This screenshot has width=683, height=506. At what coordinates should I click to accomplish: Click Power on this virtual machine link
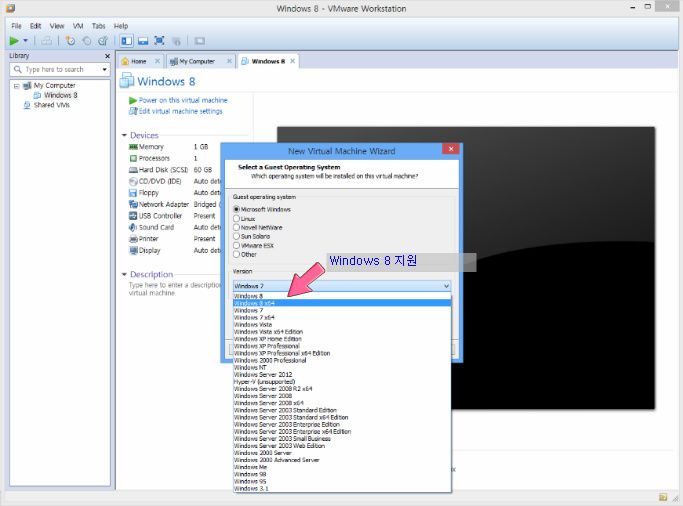tap(183, 100)
